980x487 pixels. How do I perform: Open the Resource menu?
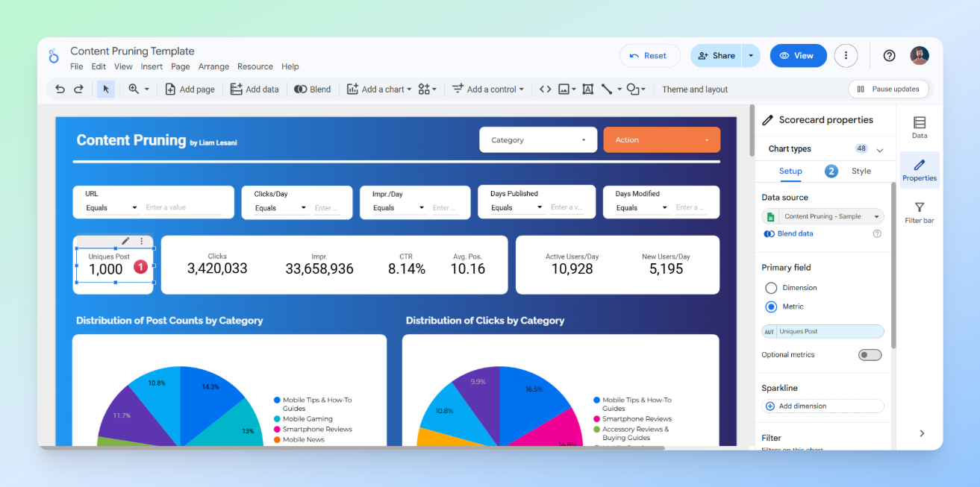255,66
